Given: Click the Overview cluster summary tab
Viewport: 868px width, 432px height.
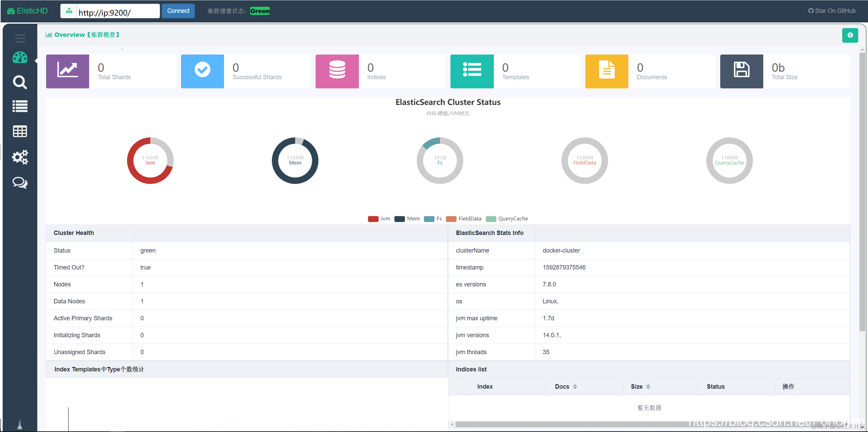Looking at the screenshot, I should pos(82,35).
